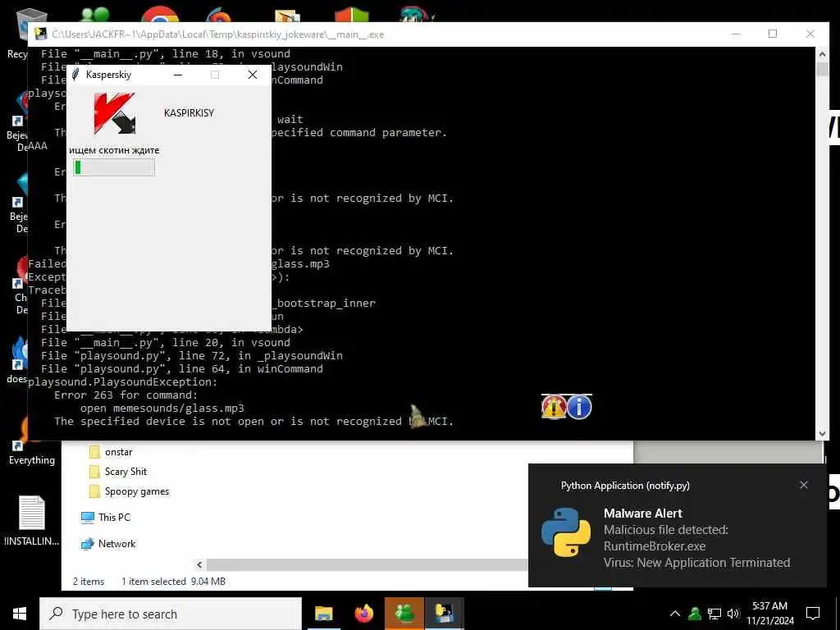
Task: Click the green people app taskbar icon
Action: [404, 614]
